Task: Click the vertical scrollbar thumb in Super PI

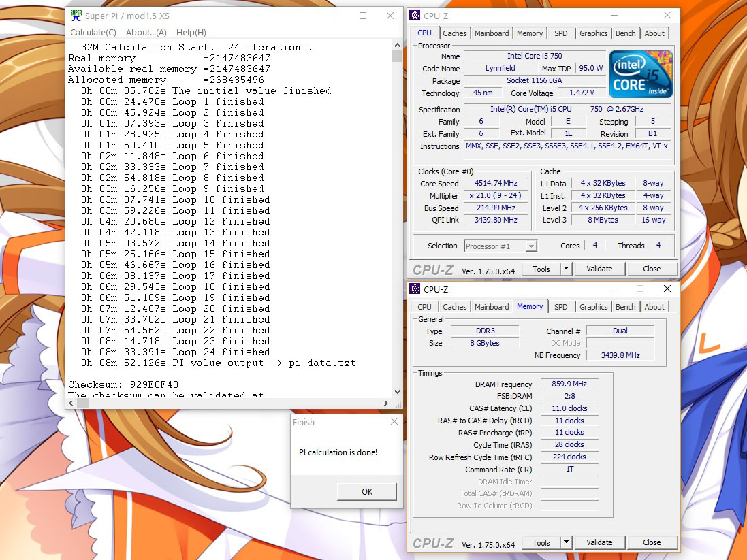Action: coord(397,56)
